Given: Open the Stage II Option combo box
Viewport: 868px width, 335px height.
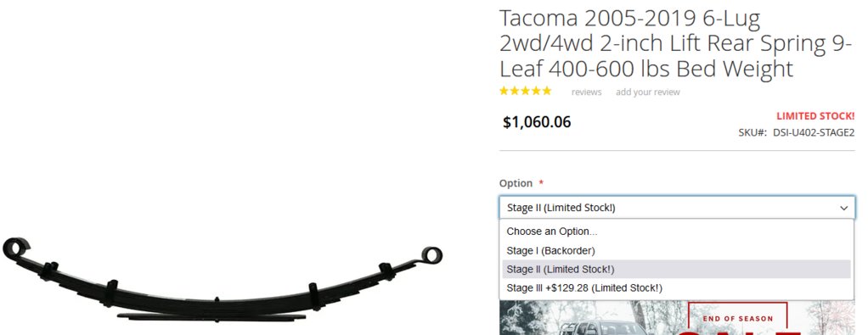Looking at the screenshot, I should pos(677,208).
